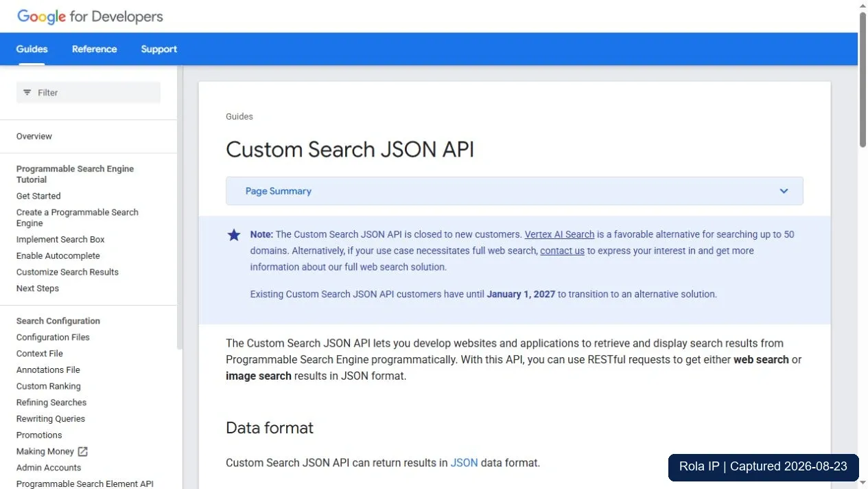Open the JSON link under Data format
868x489 pixels.
(x=464, y=463)
